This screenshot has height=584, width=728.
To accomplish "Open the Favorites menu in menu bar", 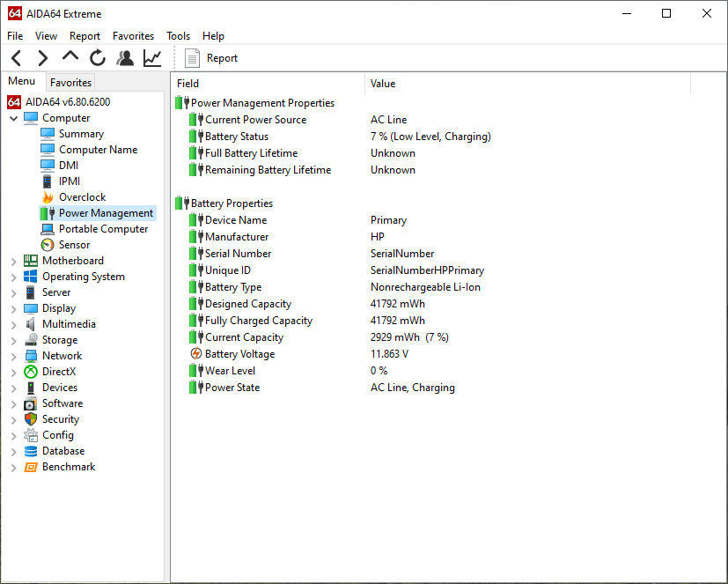I will pyautogui.click(x=133, y=36).
